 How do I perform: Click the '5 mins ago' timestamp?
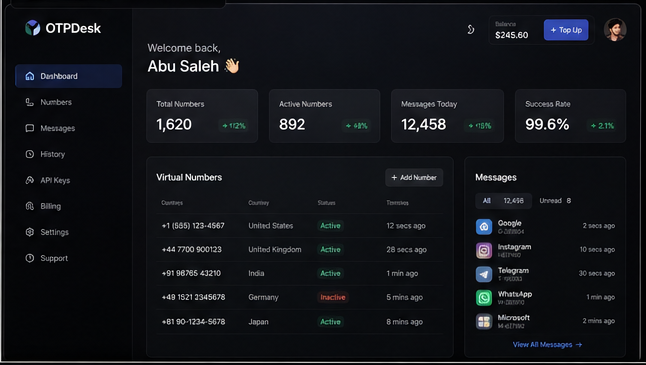[404, 297]
